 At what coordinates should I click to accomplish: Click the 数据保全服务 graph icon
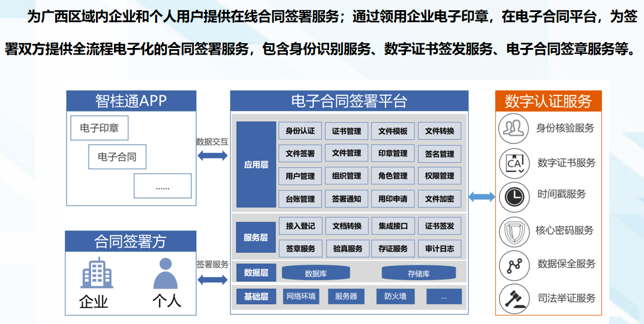(x=513, y=264)
